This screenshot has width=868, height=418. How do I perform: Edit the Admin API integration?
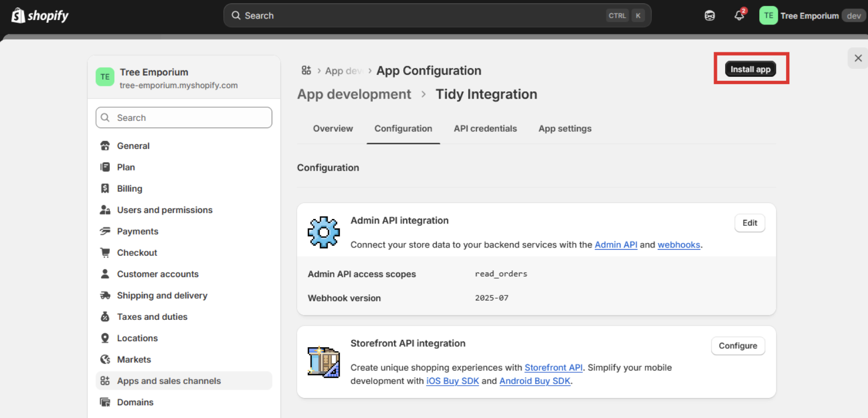click(750, 223)
